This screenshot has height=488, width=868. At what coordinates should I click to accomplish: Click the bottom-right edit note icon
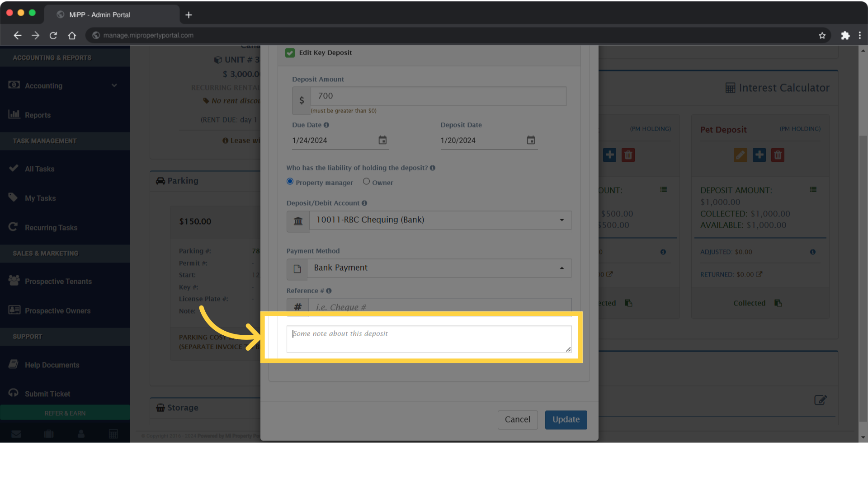point(821,400)
